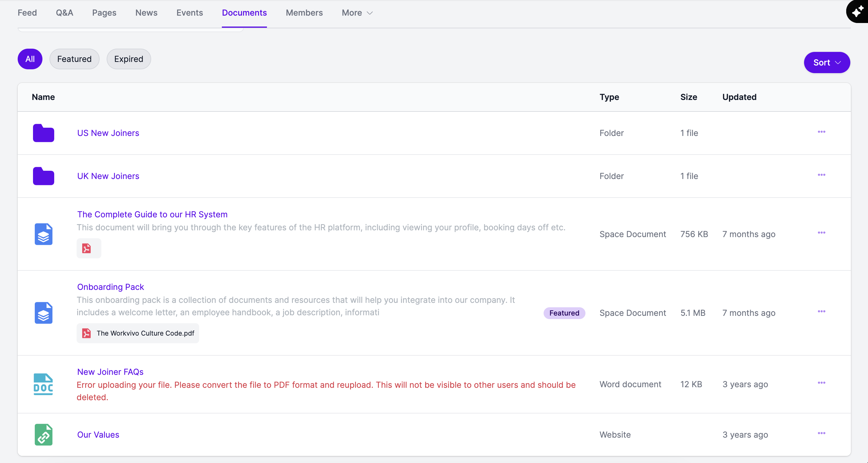Image resolution: width=868 pixels, height=463 pixels.
Task: Open the Onboarding Pack document link
Action: coord(110,287)
